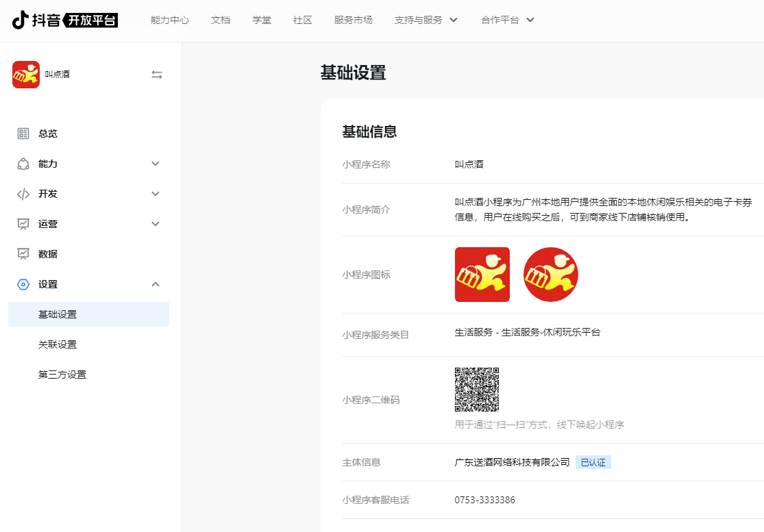Expand the 运营 sidebar section chevron

tap(156, 224)
